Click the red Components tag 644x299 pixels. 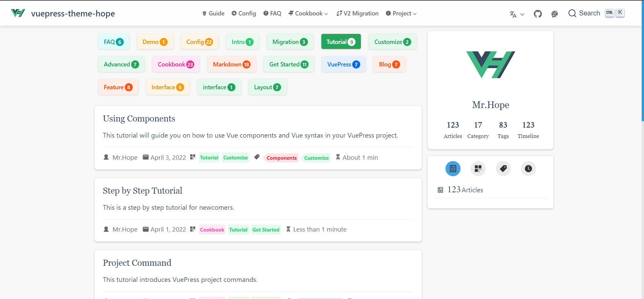pos(281,158)
